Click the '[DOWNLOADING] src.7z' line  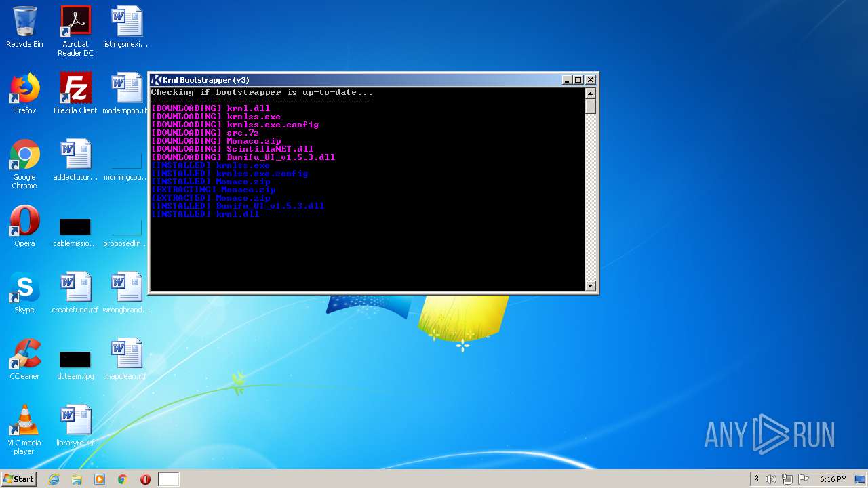[x=205, y=133]
